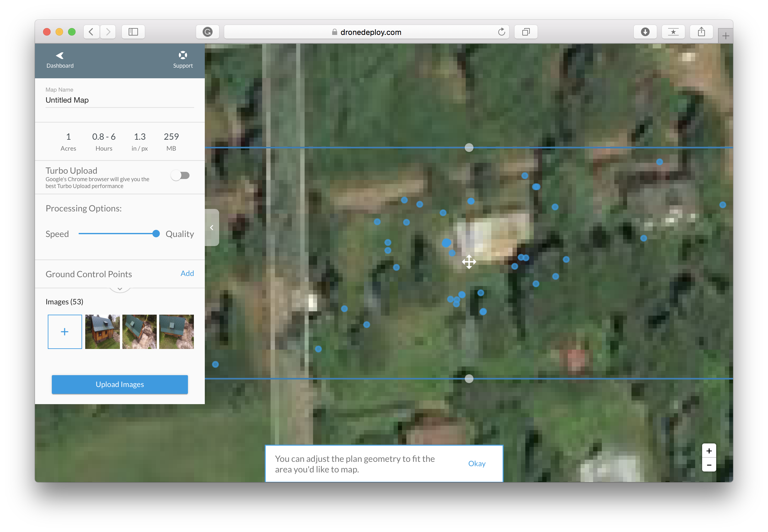The image size is (768, 532).
Task: Enable the Turbo Upload switch
Action: (180, 175)
